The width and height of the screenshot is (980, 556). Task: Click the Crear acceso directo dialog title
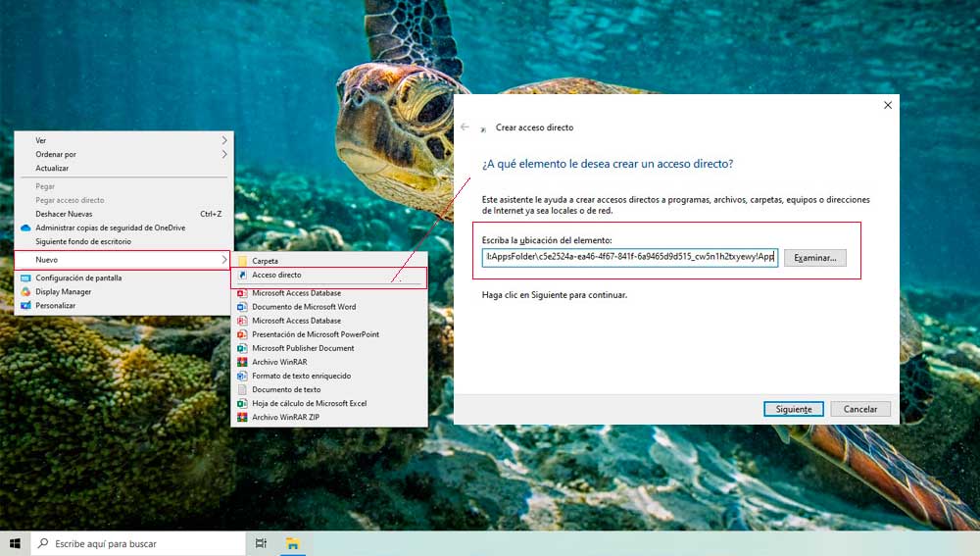tap(534, 127)
